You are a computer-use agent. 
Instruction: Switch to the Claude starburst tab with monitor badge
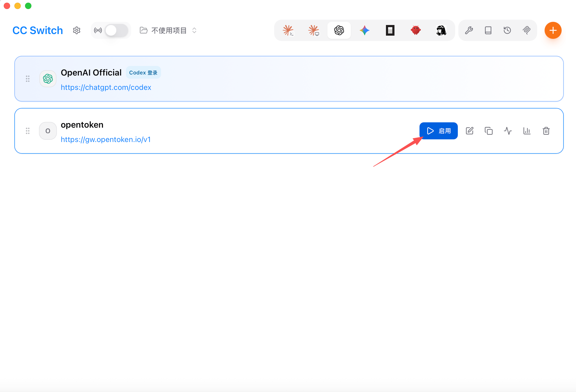314,30
